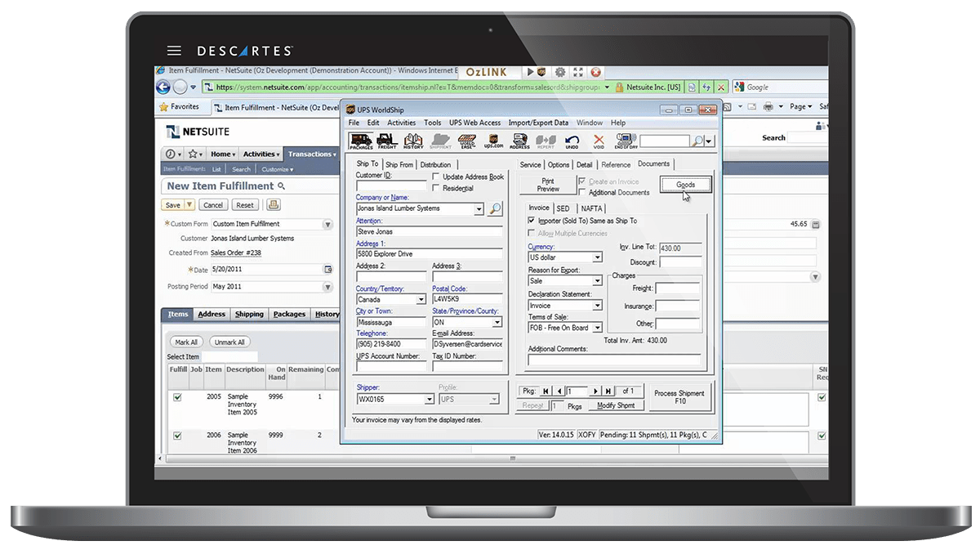This screenshot has height=550, width=980.
Task: Toggle Importer Same as Ship To checkbox
Action: pos(532,221)
